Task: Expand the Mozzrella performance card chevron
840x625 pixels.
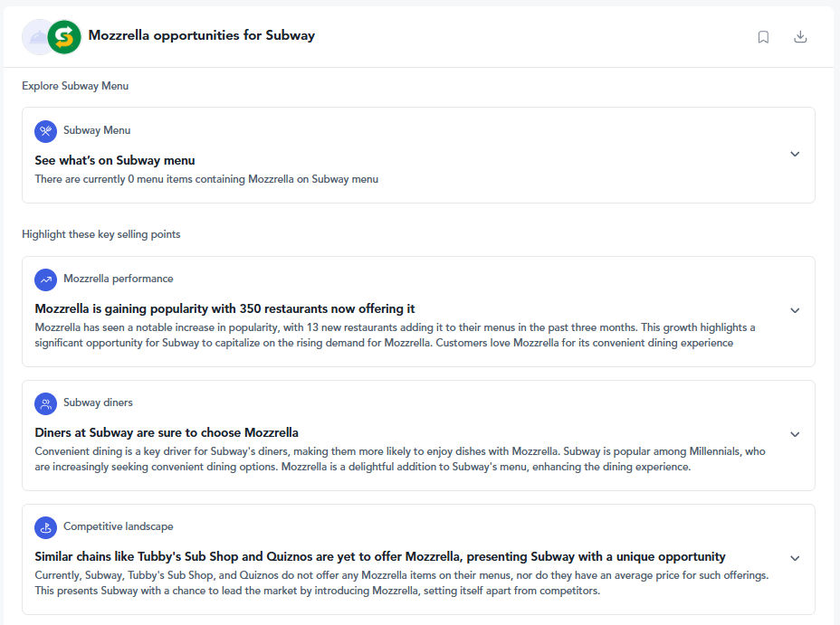Action: (x=795, y=310)
